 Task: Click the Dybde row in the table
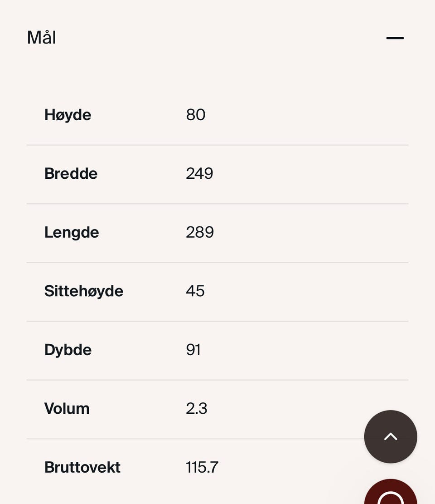coord(217,351)
